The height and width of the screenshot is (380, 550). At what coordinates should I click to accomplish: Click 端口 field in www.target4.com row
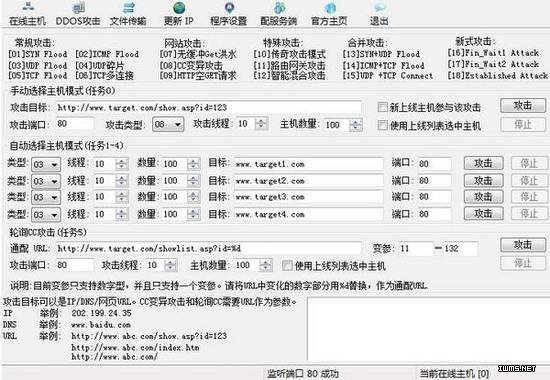tap(434, 214)
